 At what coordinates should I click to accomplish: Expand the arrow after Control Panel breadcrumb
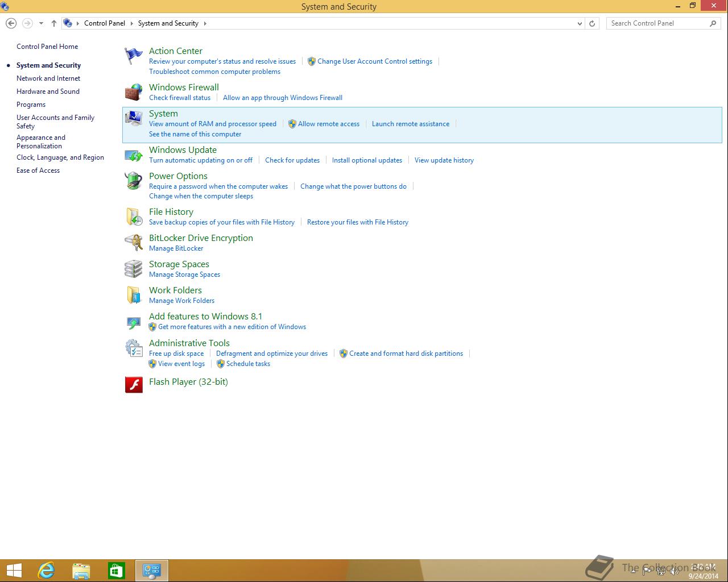pyautogui.click(x=131, y=23)
